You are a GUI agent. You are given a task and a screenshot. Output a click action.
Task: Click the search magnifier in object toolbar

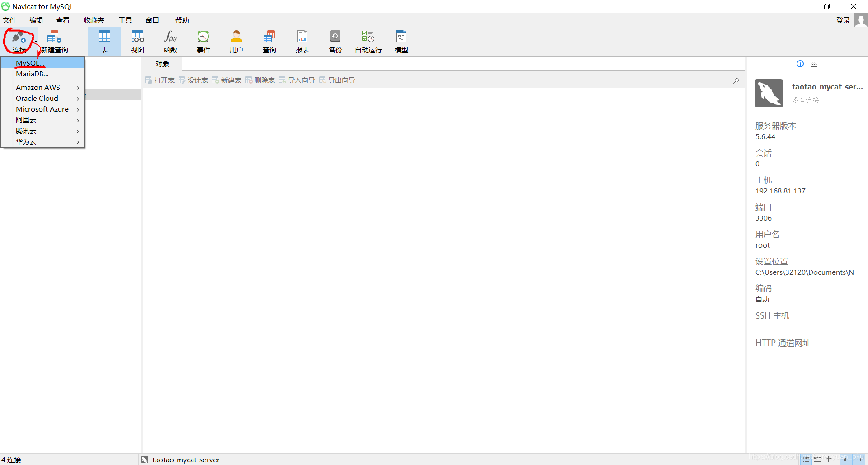click(736, 80)
